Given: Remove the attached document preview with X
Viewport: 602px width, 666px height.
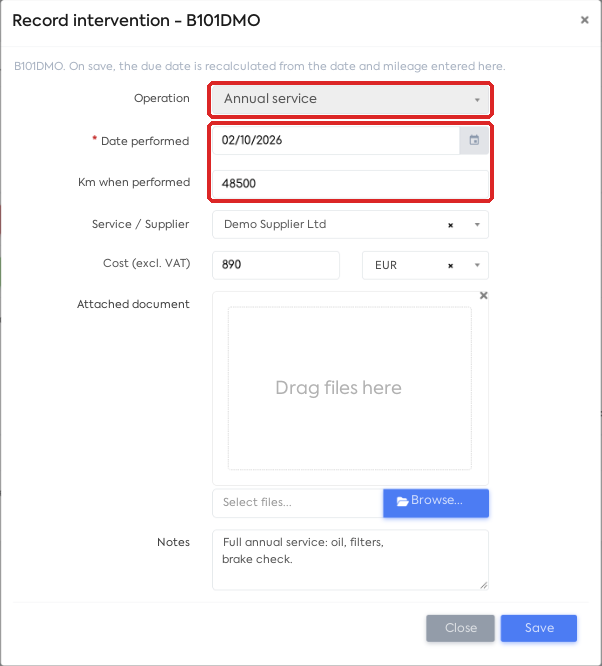Looking at the screenshot, I should tap(483, 296).
